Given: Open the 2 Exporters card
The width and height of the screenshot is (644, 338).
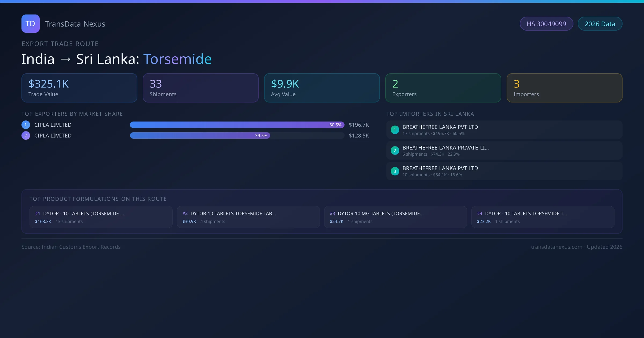Looking at the screenshot, I should point(443,88).
